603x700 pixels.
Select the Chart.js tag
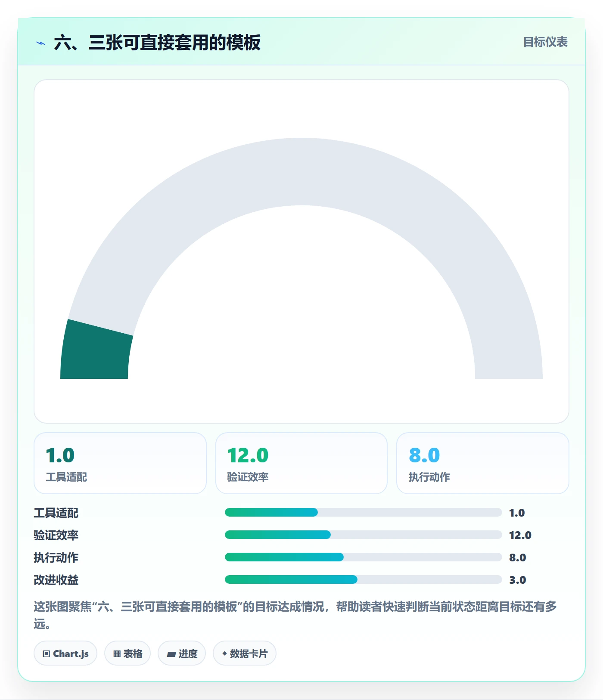(65, 654)
